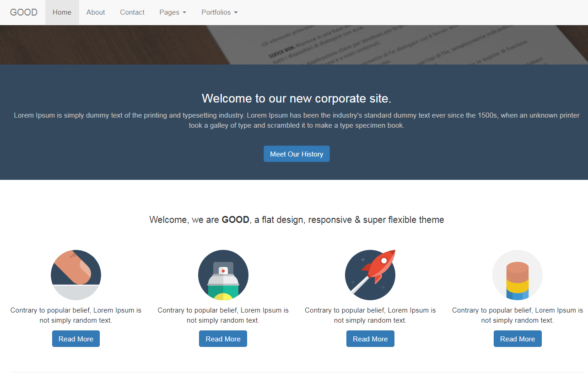
Task: Expand the Portfolios dropdown in navbar
Action: (x=219, y=12)
